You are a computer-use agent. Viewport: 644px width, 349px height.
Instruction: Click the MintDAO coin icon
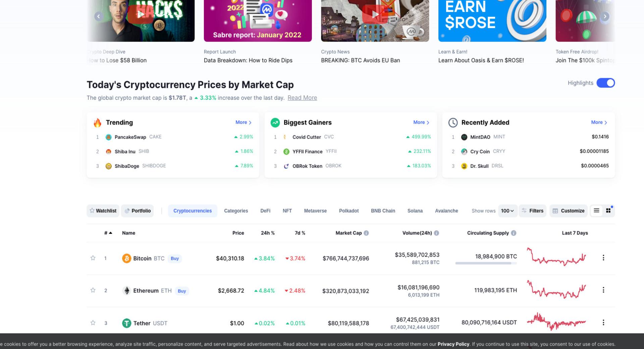pos(464,137)
